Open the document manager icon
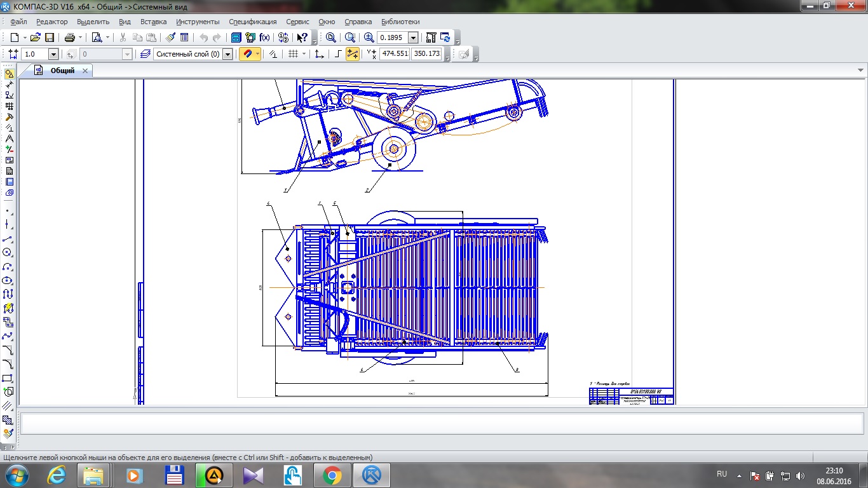The height and width of the screenshot is (488, 868). tap(236, 37)
